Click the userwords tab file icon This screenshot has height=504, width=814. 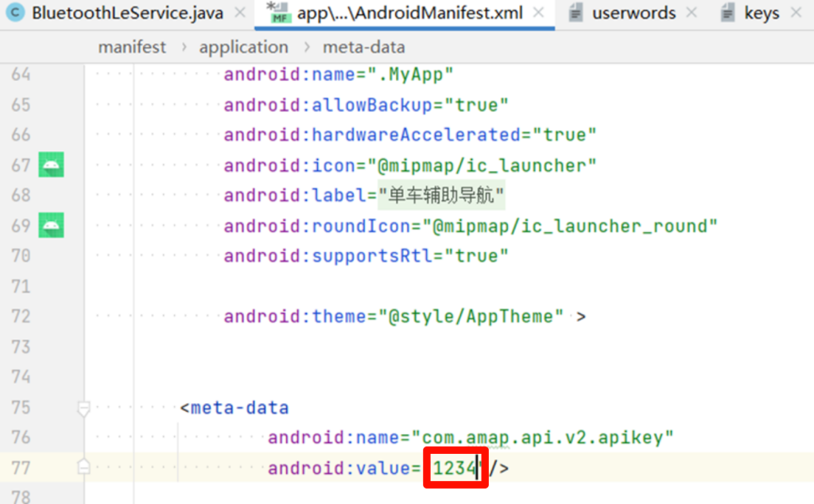[576, 14]
